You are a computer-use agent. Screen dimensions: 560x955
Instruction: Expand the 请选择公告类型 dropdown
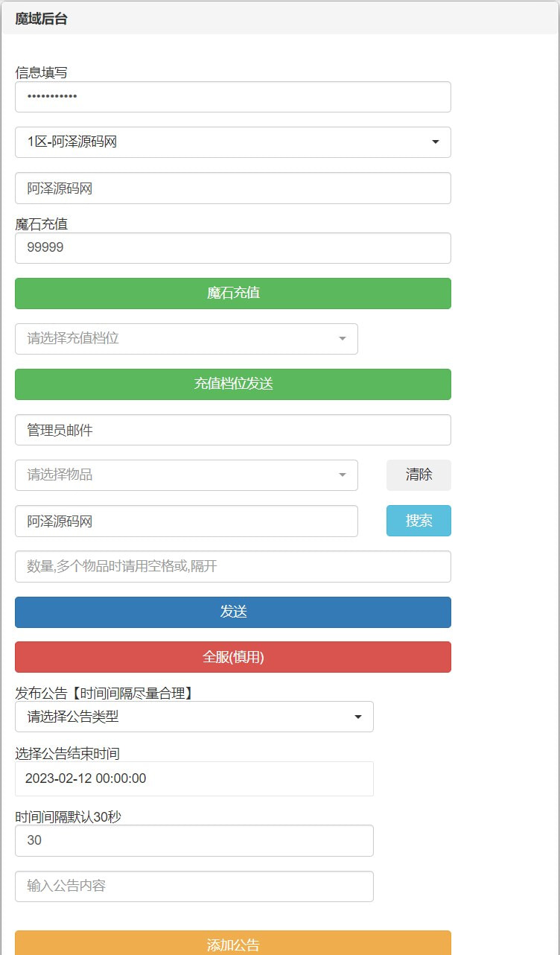coord(194,717)
